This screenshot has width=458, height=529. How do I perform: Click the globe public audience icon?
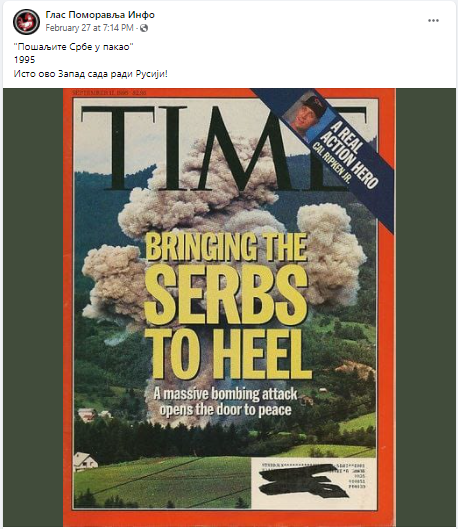[x=144, y=28]
